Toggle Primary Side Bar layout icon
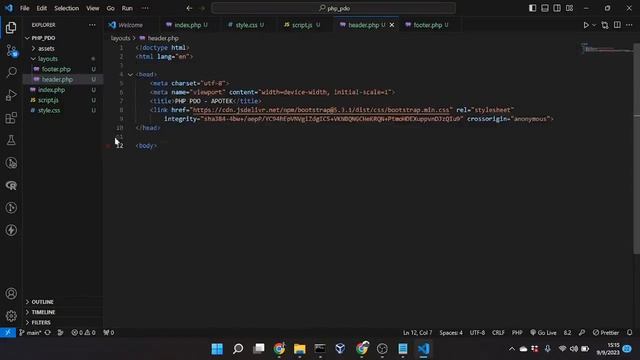This screenshot has width=640, height=360. (532, 8)
